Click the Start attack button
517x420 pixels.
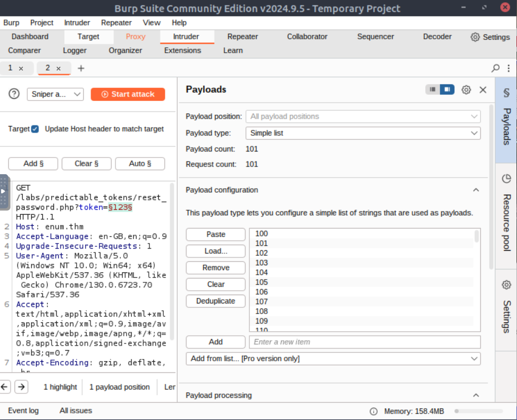pyautogui.click(x=128, y=94)
